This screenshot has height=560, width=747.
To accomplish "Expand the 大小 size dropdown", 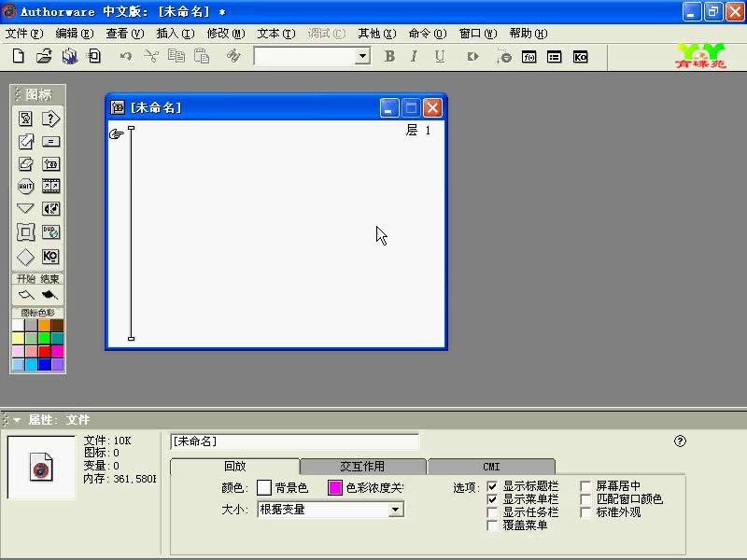I will (x=395, y=510).
